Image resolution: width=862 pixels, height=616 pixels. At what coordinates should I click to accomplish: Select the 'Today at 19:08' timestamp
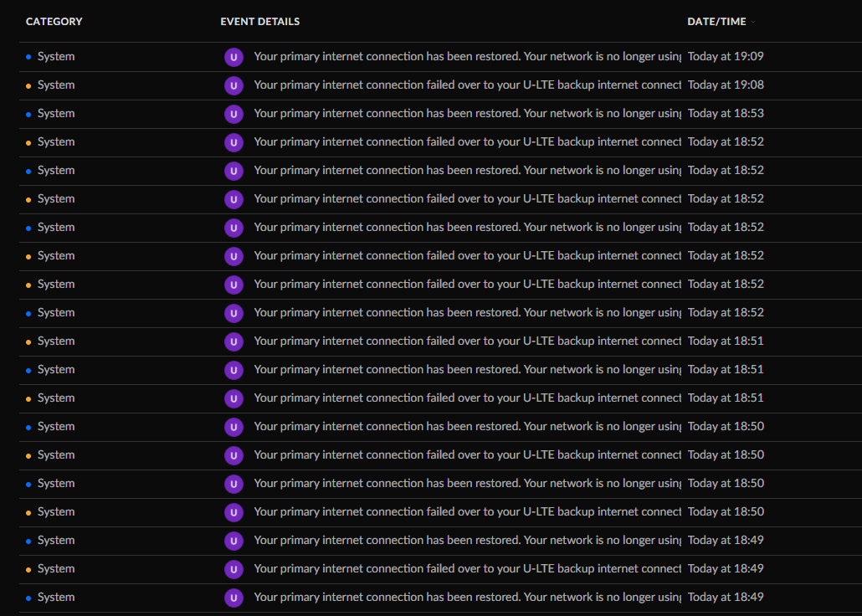[x=726, y=85]
